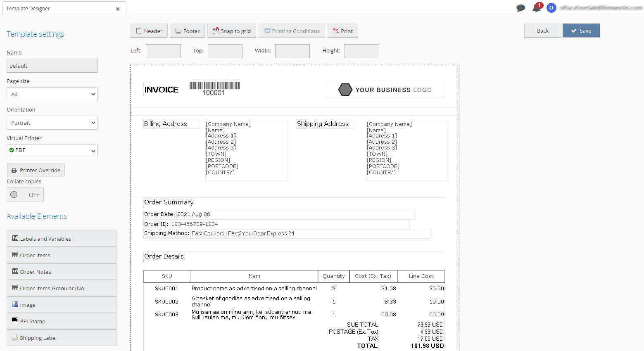Expand the Page size dropdown
This screenshot has width=644, height=351.
[x=52, y=94]
